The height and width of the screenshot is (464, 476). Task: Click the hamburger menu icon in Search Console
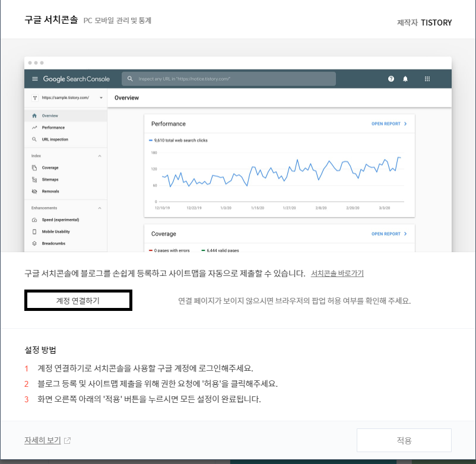click(35, 79)
